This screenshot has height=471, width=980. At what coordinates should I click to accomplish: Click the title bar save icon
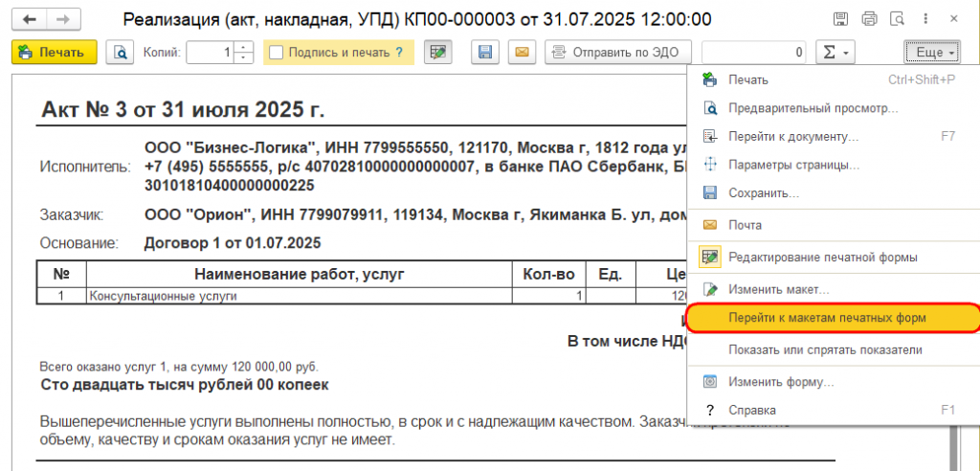tap(840, 19)
